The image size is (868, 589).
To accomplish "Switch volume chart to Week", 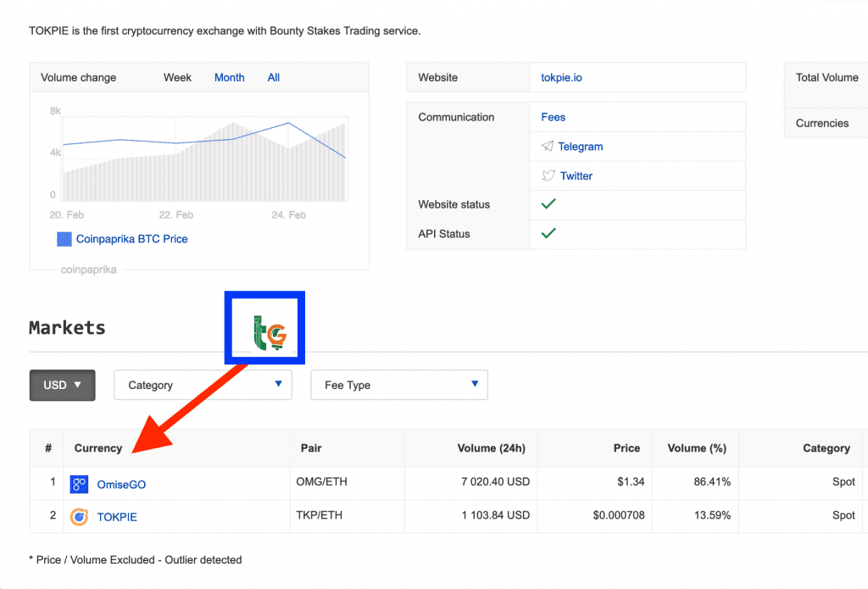I will point(177,77).
